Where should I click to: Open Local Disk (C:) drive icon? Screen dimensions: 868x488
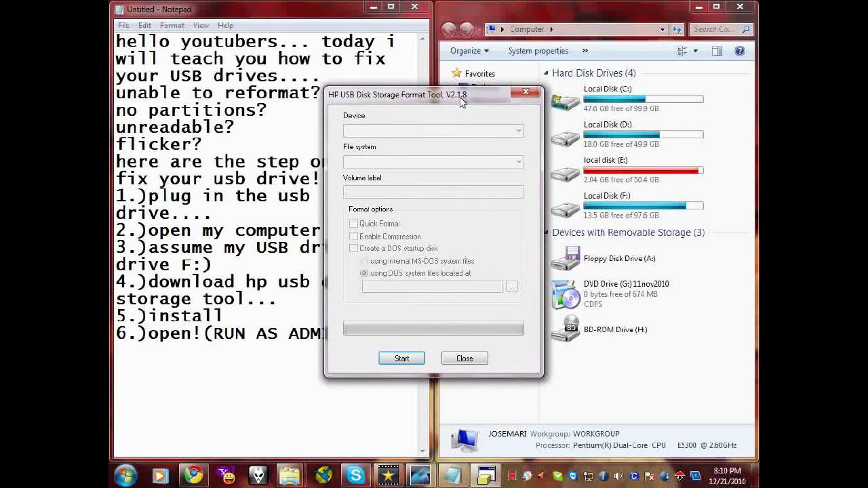click(566, 102)
